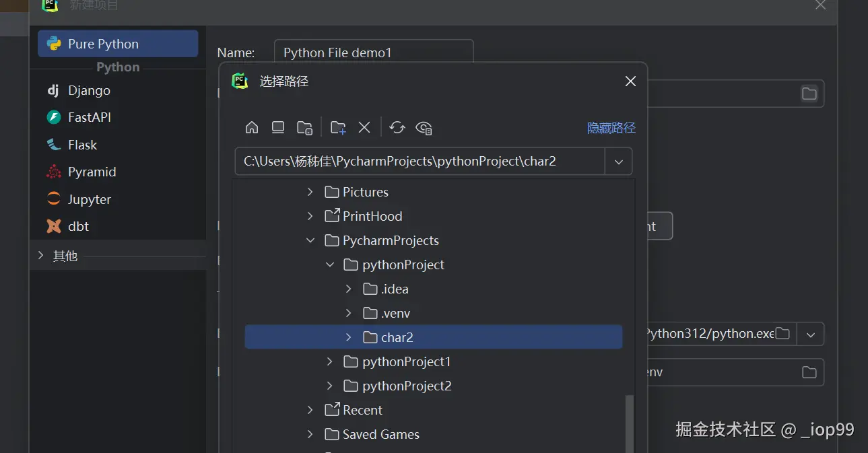Collapse the PycharmProjects folder node

[x=310, y=240]
